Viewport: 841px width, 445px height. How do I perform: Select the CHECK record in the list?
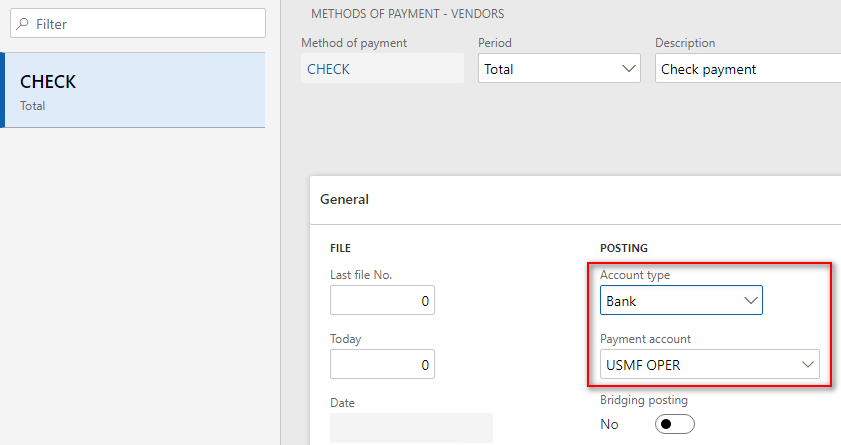(x=134, y=90)
